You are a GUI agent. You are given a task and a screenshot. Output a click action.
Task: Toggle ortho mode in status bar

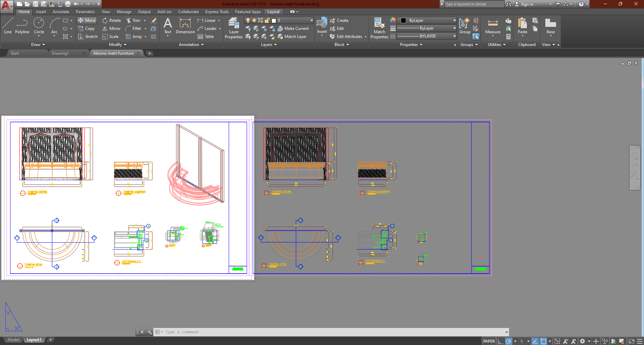click(500, 341)
